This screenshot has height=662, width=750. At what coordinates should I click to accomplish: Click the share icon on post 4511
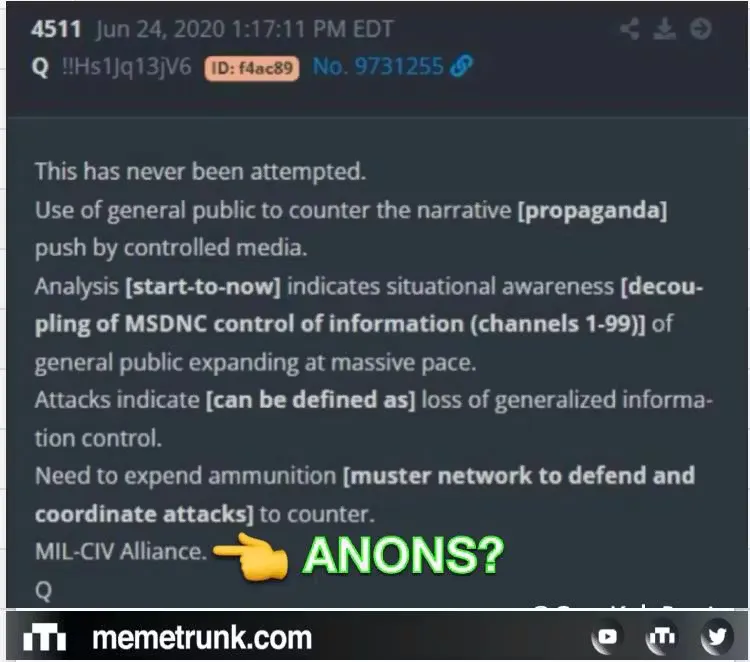pyautogui.click(x=629, y=29)
